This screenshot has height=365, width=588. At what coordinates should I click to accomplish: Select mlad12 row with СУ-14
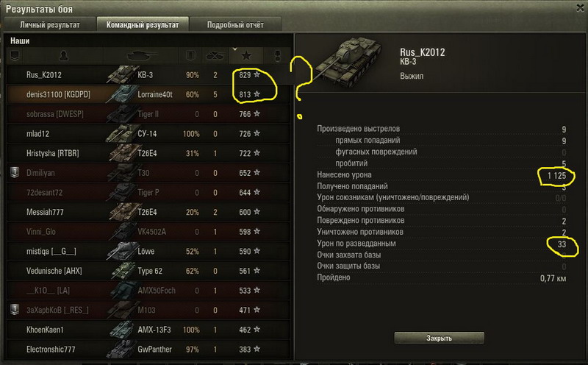(148, 134)
